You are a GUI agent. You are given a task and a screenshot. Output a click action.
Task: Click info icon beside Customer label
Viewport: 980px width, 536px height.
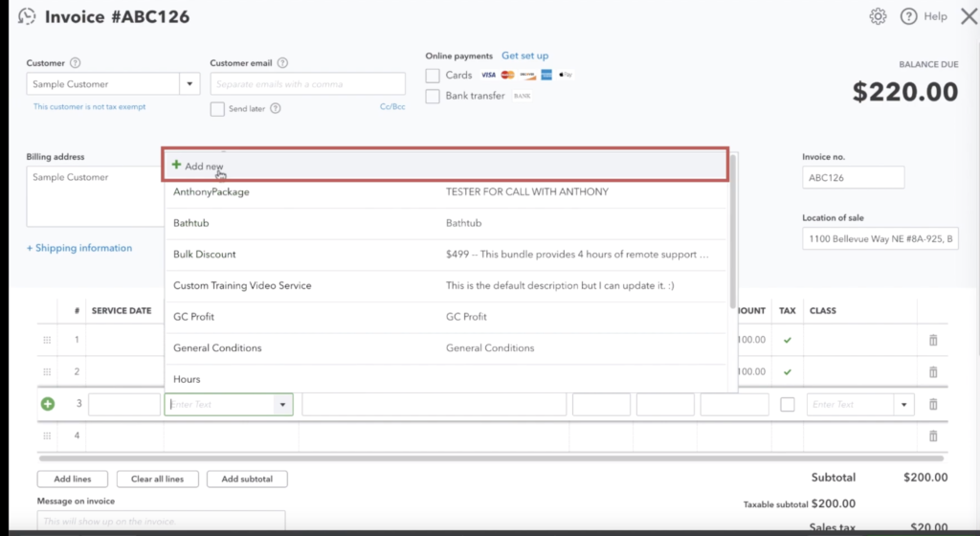coord(76,63)
